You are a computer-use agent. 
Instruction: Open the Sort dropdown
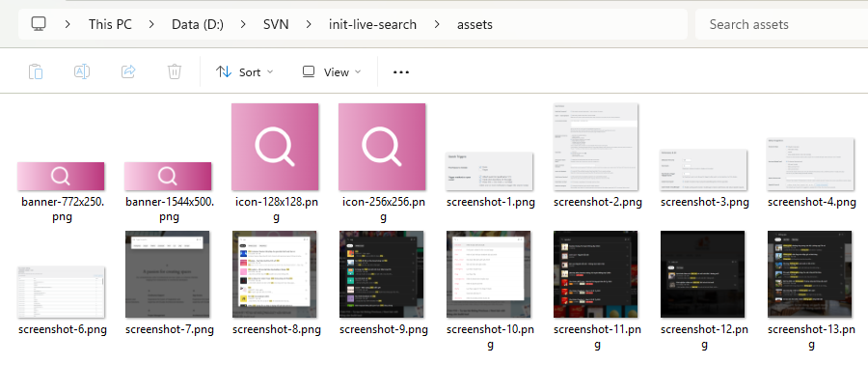244,72
